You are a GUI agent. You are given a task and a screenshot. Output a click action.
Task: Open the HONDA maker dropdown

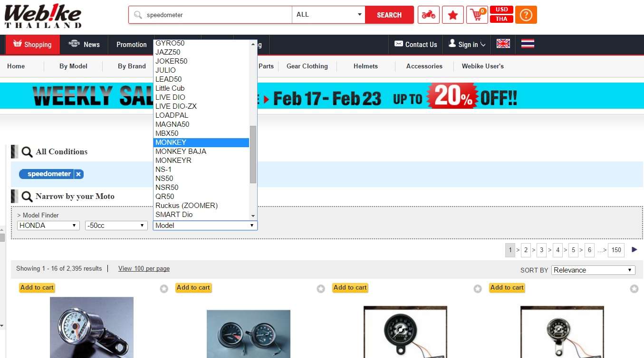[48, 226]
